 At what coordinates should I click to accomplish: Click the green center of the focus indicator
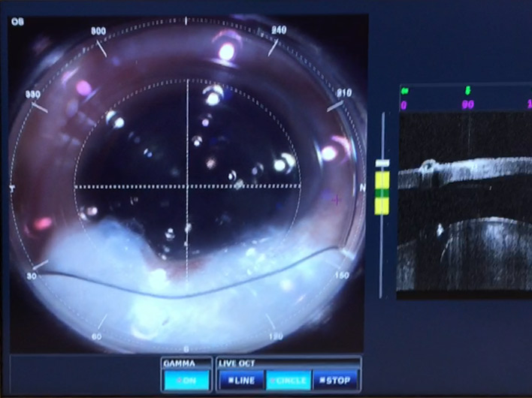pyautogui.click(x=383, y=192)
